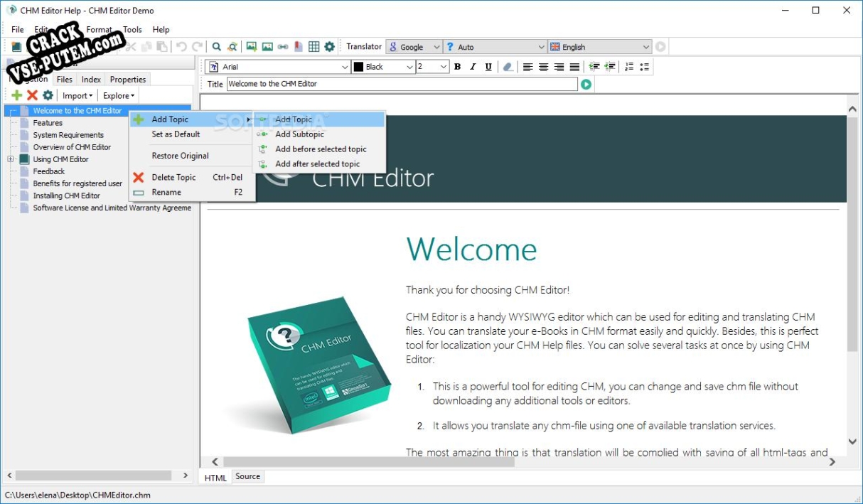Click the increase indent icon
Viewport: 863px width, 504px height.
point(594,67)
